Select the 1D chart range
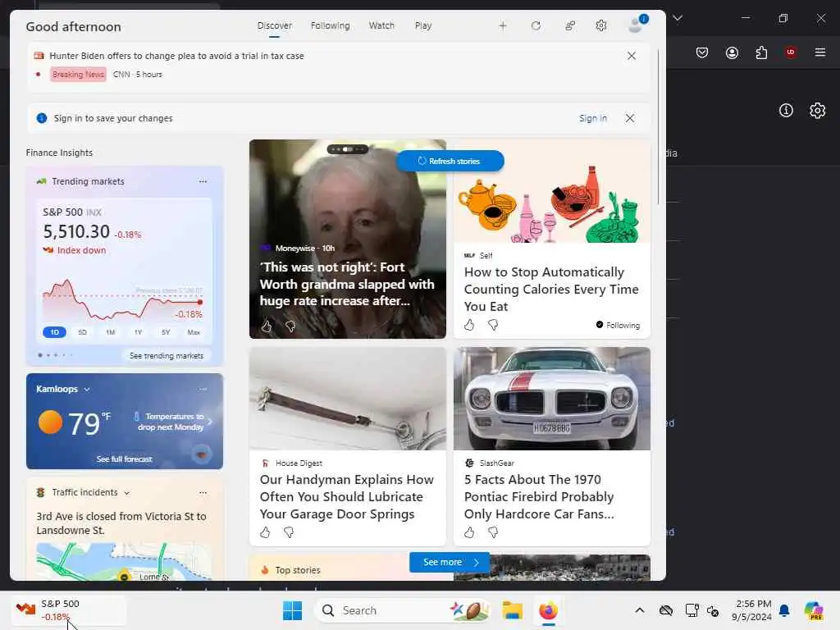840x630 pixels. tap(55, 332)
